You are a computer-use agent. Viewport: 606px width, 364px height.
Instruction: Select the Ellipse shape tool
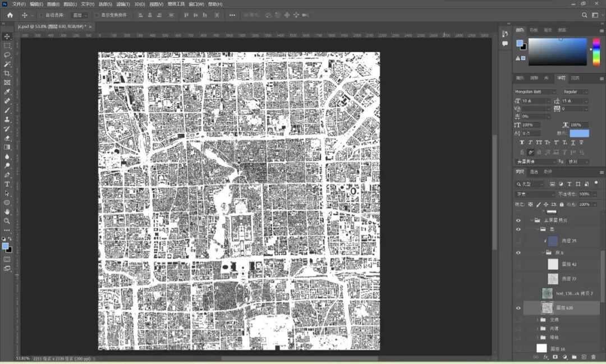(7, 202)
